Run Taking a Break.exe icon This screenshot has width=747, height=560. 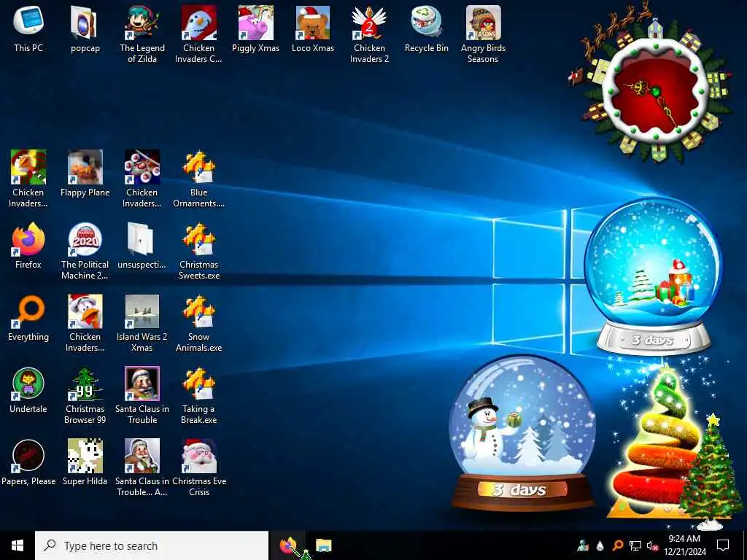[198, 394]
